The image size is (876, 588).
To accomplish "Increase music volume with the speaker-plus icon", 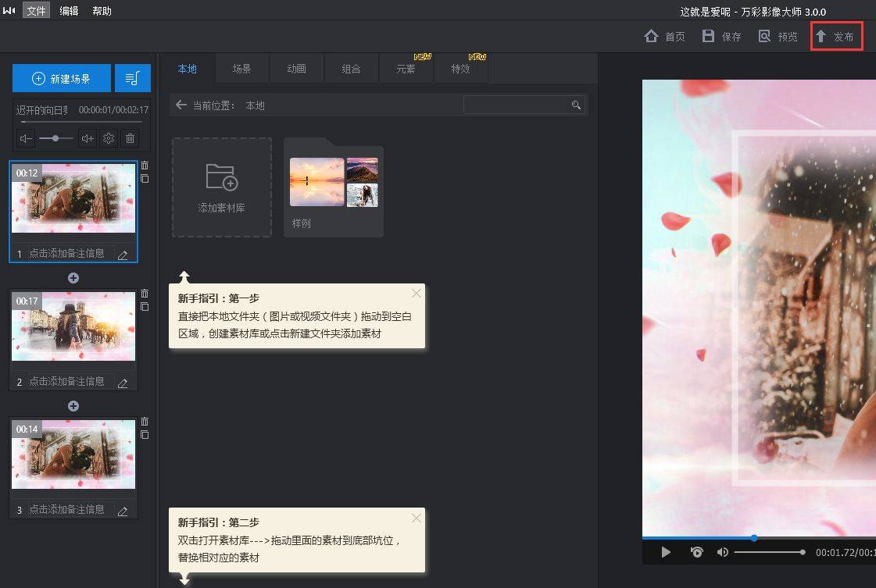I will (x=88, y=138).
